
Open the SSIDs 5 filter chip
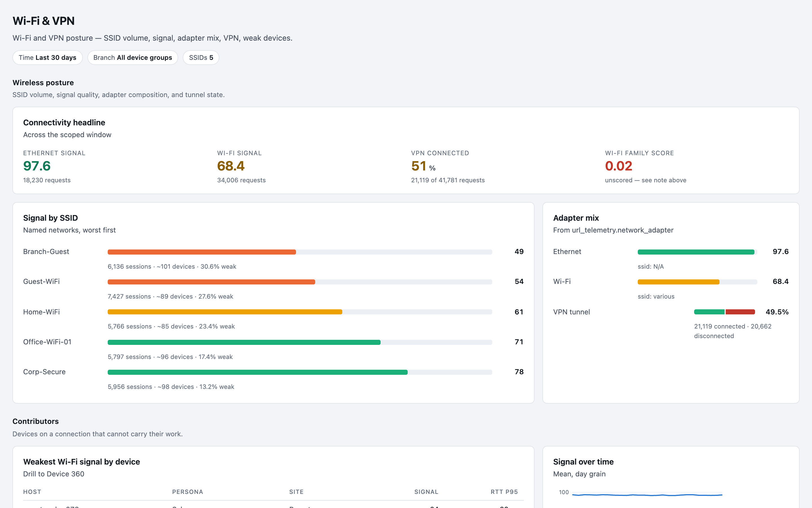201,58
